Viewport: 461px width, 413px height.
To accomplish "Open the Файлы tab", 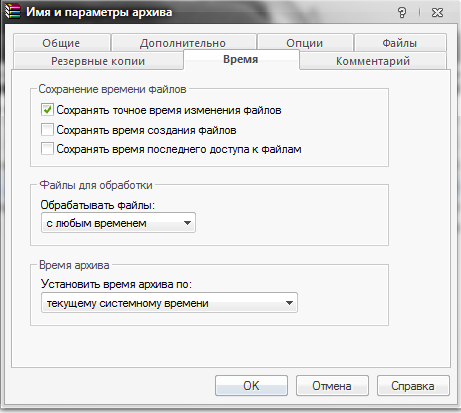I will (400, 43).
